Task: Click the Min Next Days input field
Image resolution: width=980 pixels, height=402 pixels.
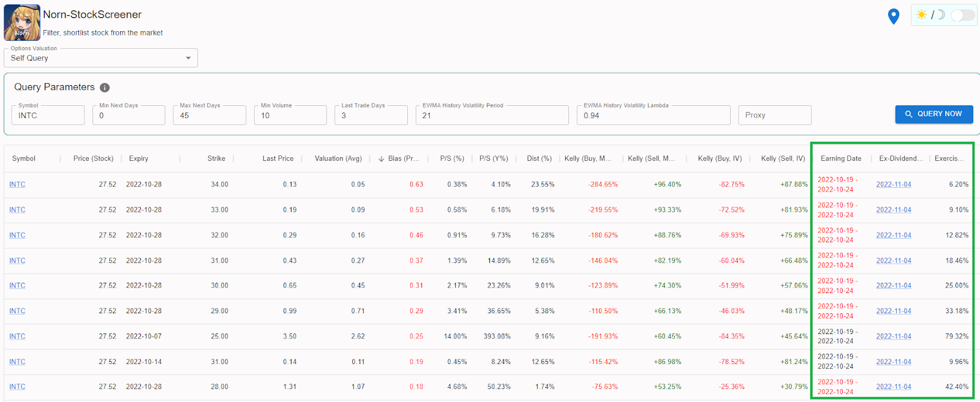Action: [129, 115]
